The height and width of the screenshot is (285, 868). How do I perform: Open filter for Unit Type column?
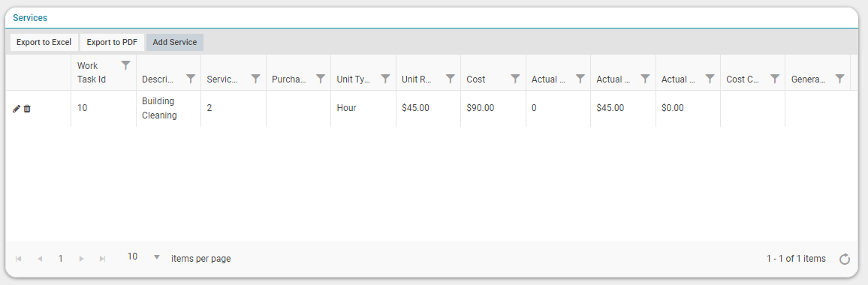[386, 79]
